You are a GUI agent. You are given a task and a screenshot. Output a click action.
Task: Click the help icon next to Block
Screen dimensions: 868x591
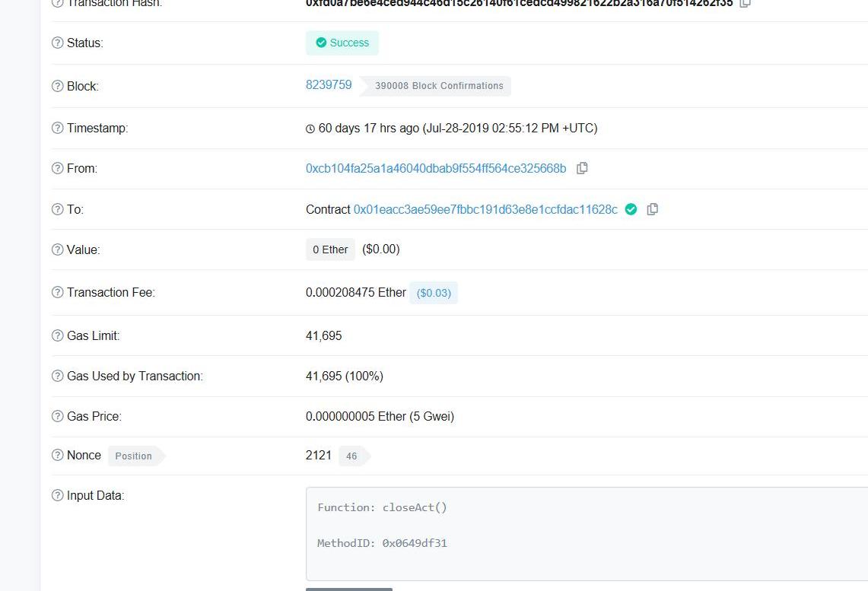click(x=57, y=86)
